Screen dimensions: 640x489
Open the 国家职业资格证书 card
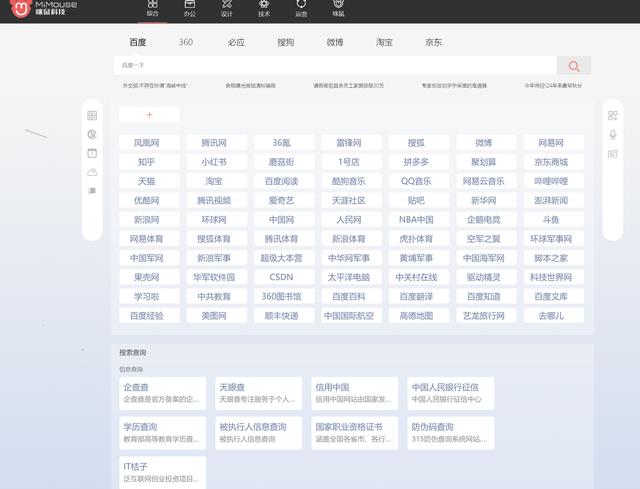(x=355, y=433)
